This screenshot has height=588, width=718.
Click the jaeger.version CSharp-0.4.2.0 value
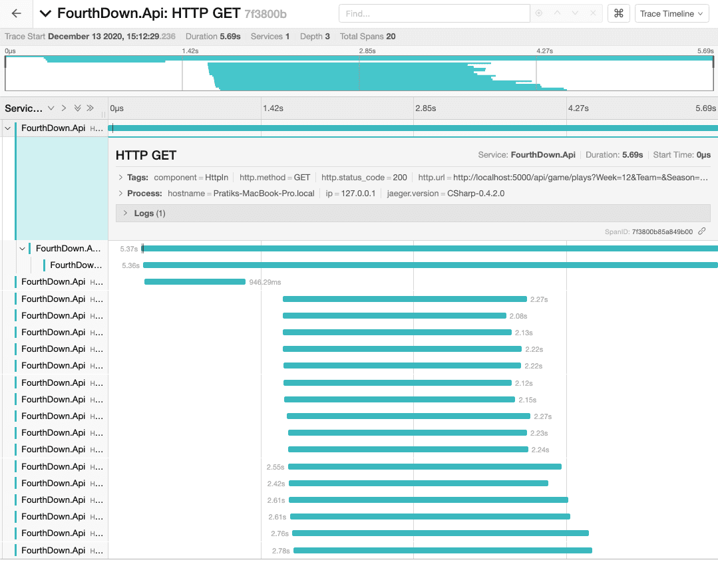pyautogui.click(x=476, y=193)
